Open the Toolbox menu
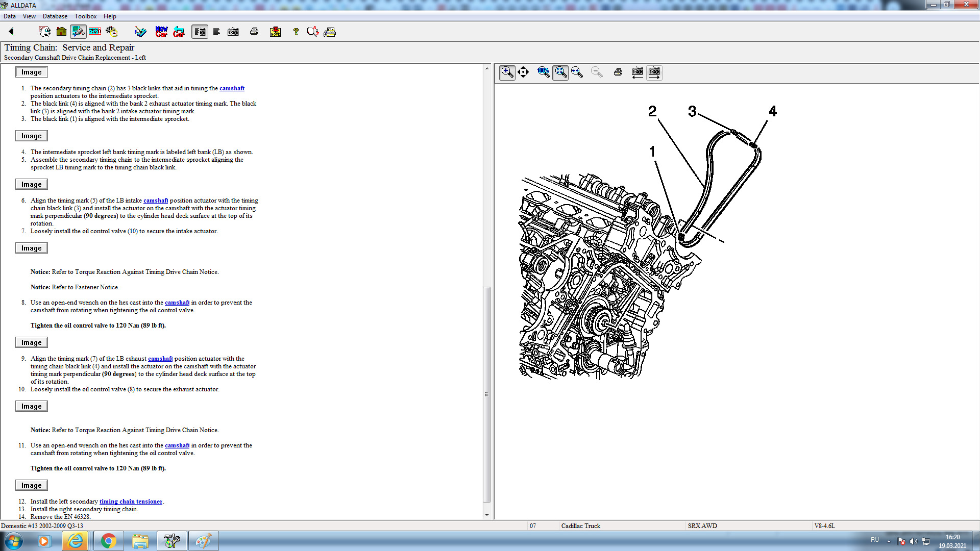Screen dimensions: 980x551 click(x=85, y=16)
